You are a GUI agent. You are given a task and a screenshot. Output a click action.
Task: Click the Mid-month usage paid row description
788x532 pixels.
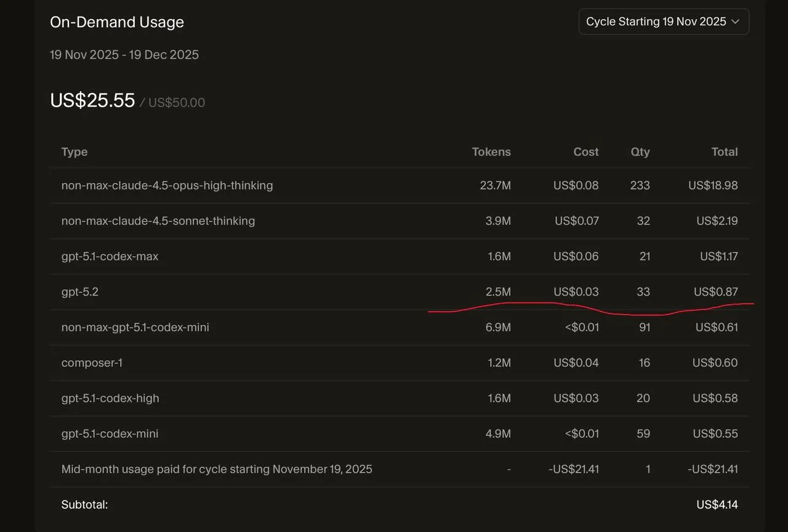click(217, 469)
